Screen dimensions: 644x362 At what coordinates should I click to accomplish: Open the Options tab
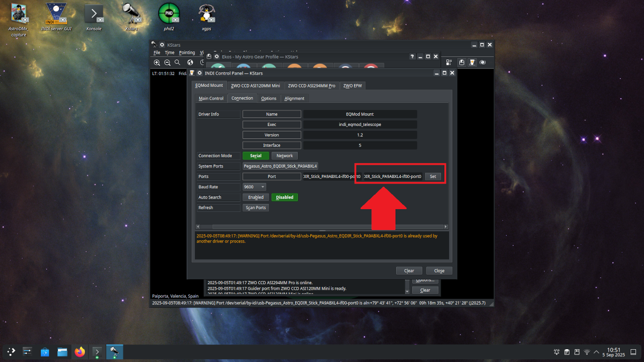pos(268,98)
